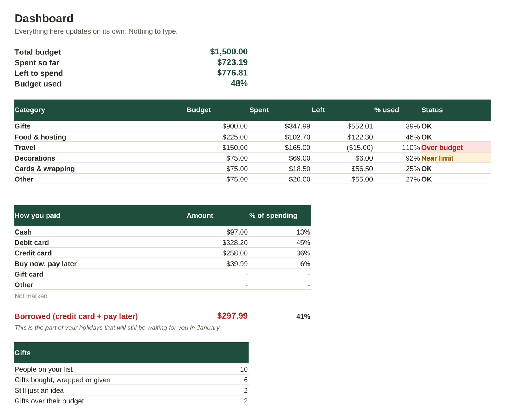Click the "Status" column header

432,110
